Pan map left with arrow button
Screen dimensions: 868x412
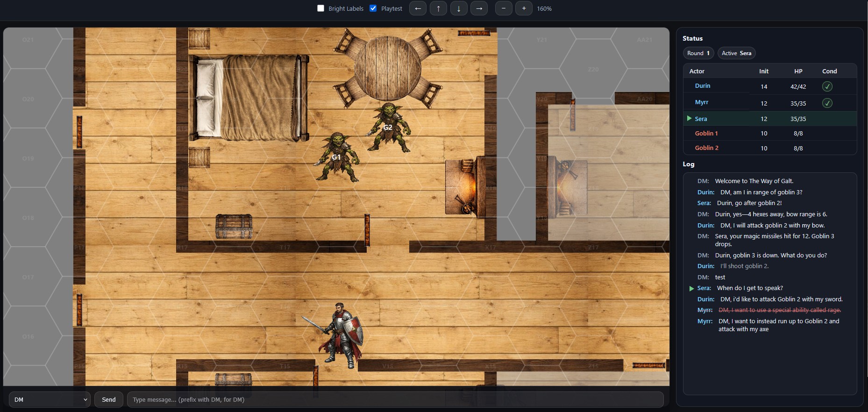418,8
